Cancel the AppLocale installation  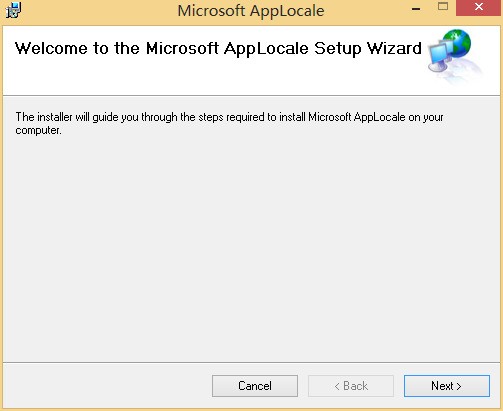coord(255,386)
